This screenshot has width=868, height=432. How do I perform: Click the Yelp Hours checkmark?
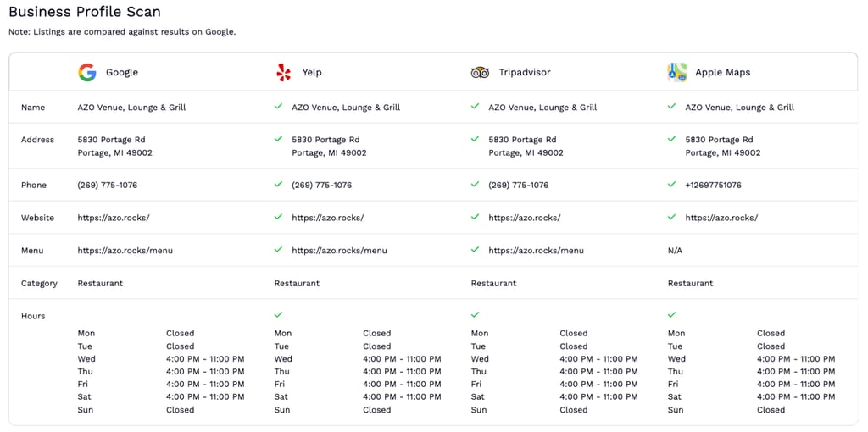pos(278,315)
